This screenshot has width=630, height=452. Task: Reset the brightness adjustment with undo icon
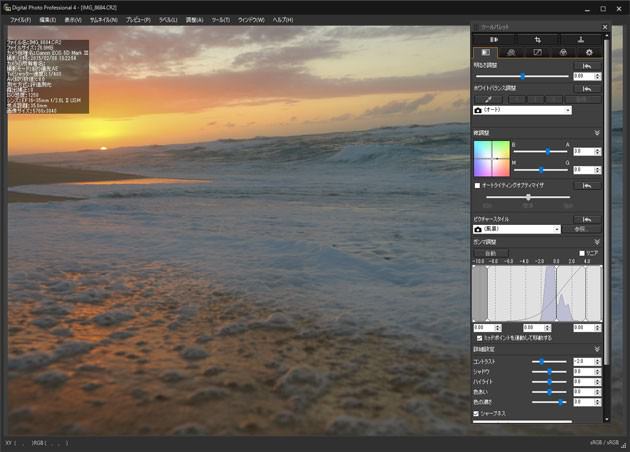[x=588, y=65]
